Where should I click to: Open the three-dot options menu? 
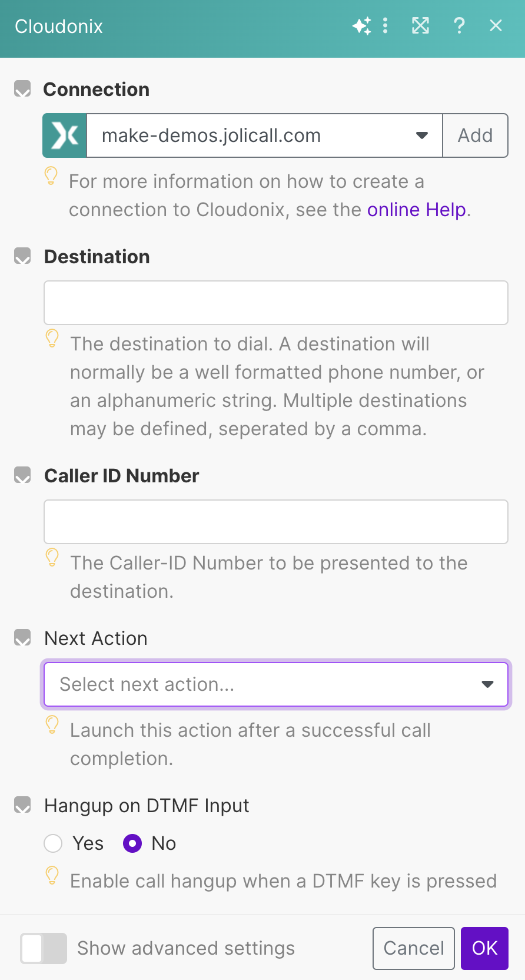pyautogui.click(x=385, y=26)
